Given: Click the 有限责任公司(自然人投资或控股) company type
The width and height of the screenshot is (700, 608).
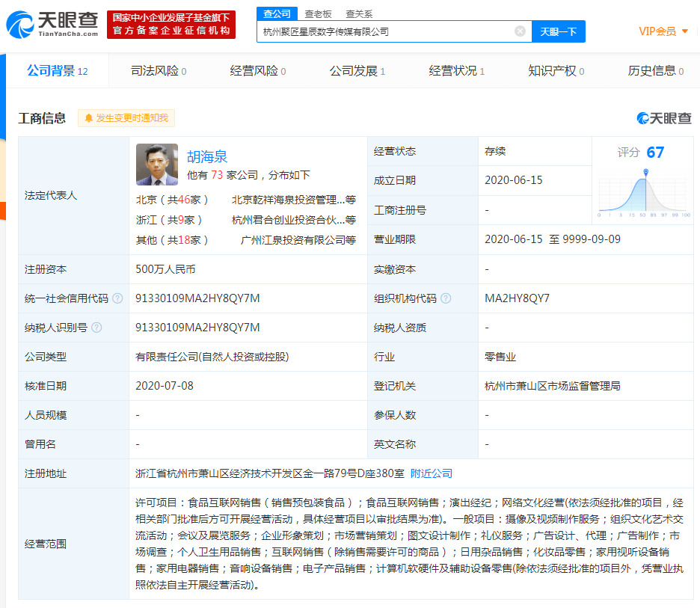Looking at the screenshot, I should click(x=212, y=357).
